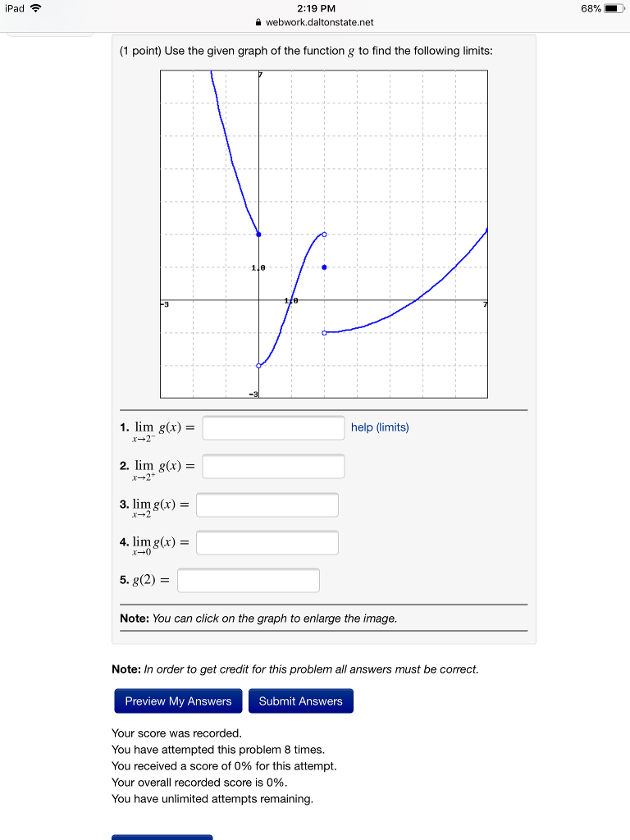The width and height of the screenshot is (630, 840).
Task: Click the padlock icon in the address bar
Action: pos(257,22)
